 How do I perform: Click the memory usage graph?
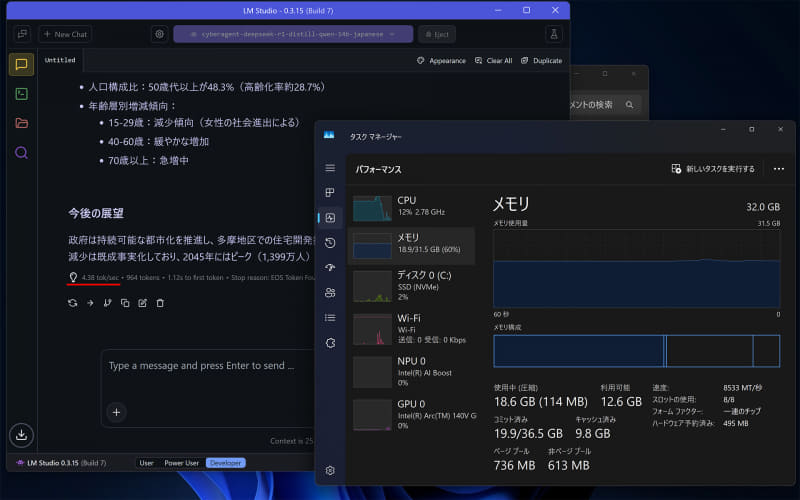click(636, 268)
